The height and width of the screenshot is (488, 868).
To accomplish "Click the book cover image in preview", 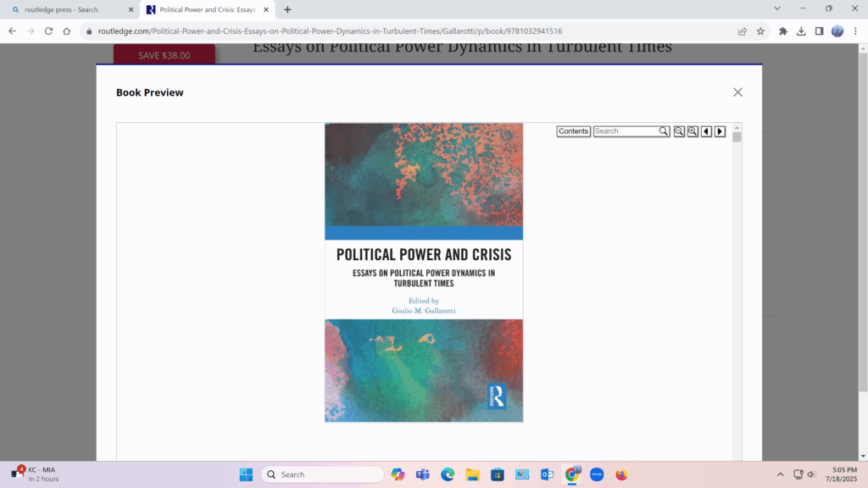I will (x=424, y=273).
